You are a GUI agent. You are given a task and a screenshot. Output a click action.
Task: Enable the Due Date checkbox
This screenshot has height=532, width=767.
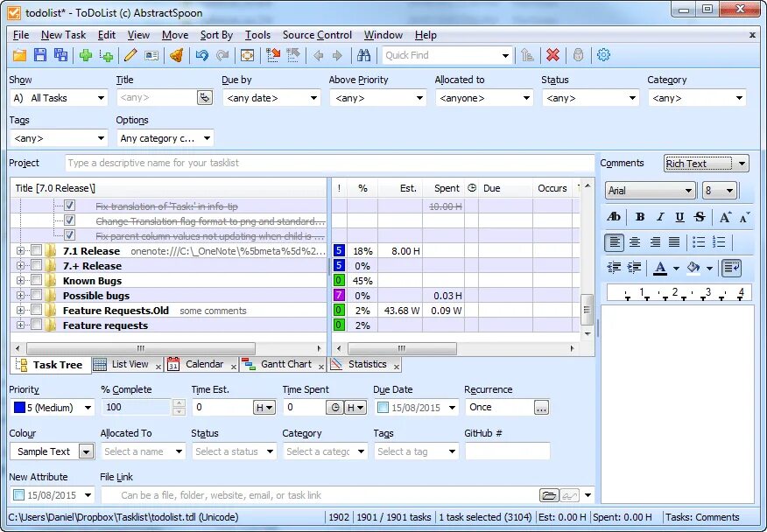point(383,408)
